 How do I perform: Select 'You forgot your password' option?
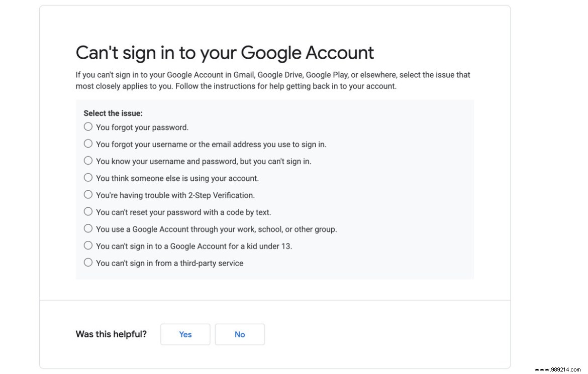tap(142, 127)
